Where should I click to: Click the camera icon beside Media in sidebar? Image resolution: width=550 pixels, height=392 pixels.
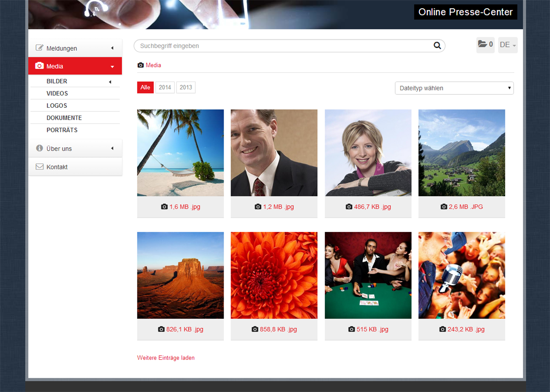(x=39, y=66)
